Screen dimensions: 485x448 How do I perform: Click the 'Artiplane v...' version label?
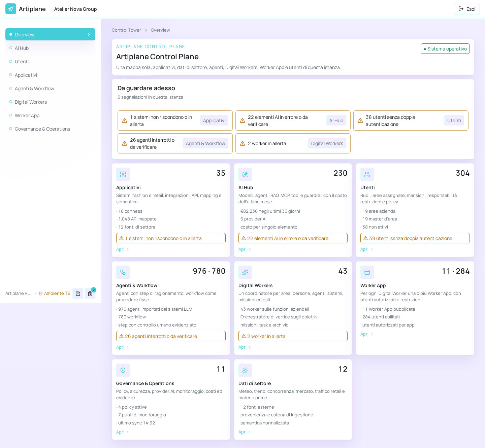(18, 294)
